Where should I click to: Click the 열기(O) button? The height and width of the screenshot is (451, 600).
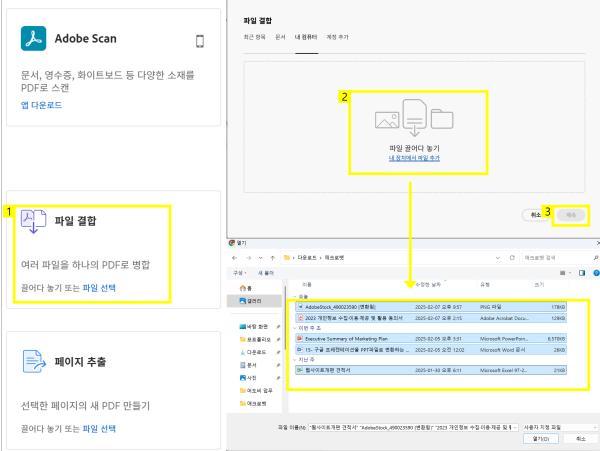click(x=541, y=439)
